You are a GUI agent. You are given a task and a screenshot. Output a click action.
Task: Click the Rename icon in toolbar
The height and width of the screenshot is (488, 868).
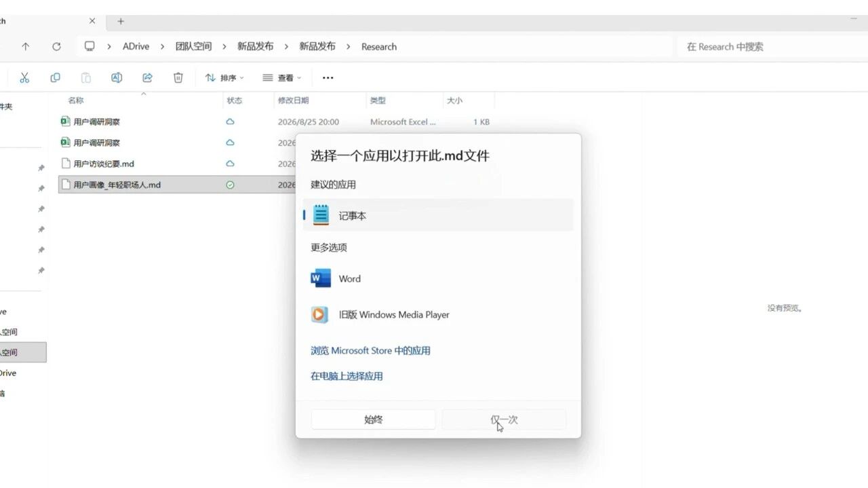click(117, 78)
